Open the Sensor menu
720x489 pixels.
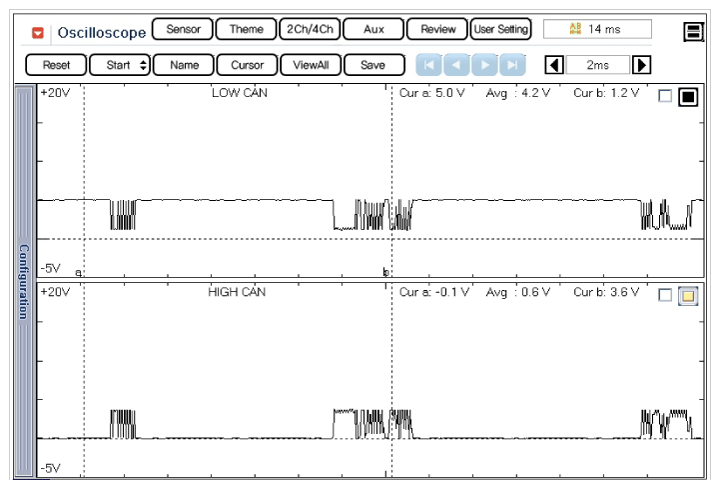coord(183,30)
